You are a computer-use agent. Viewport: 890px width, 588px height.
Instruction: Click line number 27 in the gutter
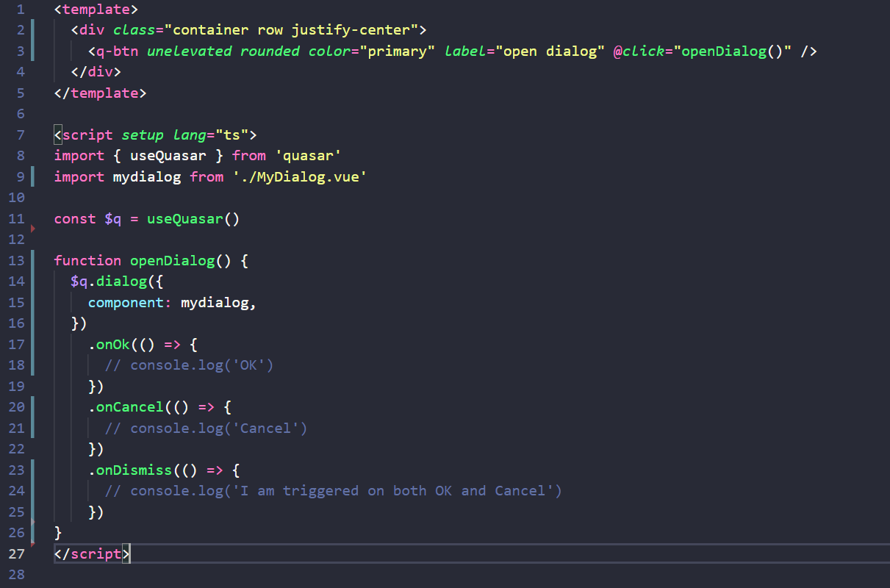(x=16, y=553)
